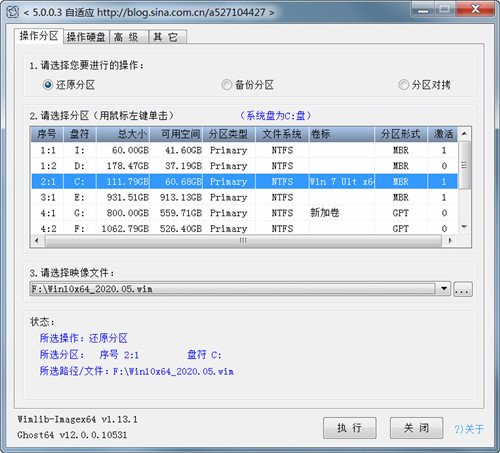Select partition row 4:1 drive G:
Viewport: 500px width, 453px height.
tap(244, 213)
